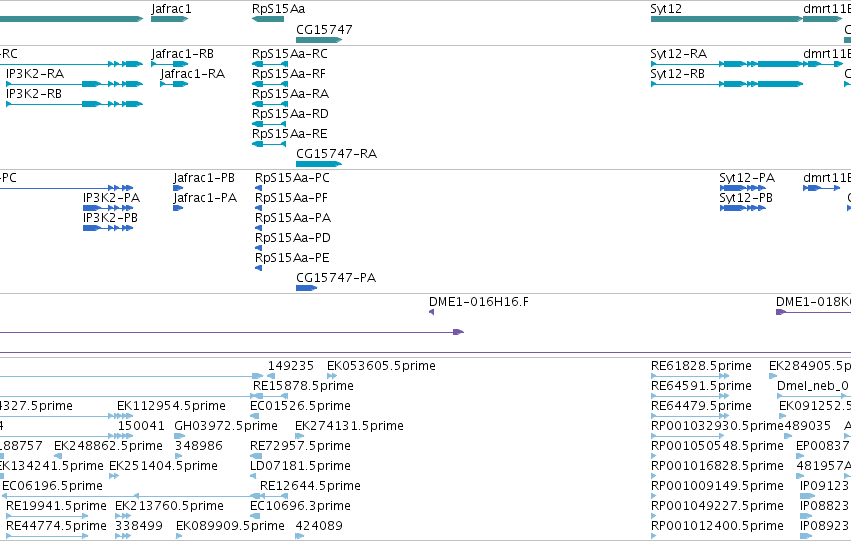
Task: Select the CG15747 gene label
Action: click(324, 30)
